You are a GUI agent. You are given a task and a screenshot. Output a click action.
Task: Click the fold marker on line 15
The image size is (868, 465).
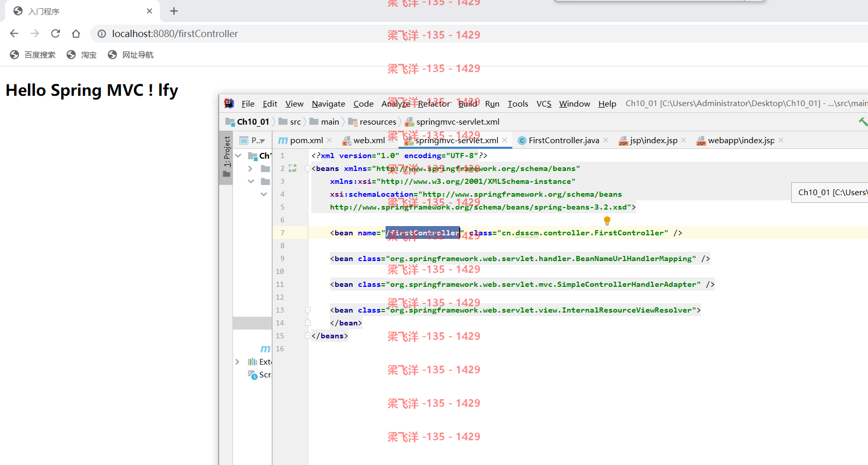tap(308, 336)
